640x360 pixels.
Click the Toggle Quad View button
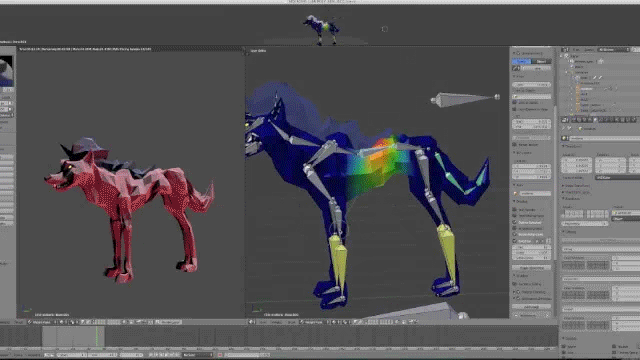531,268
